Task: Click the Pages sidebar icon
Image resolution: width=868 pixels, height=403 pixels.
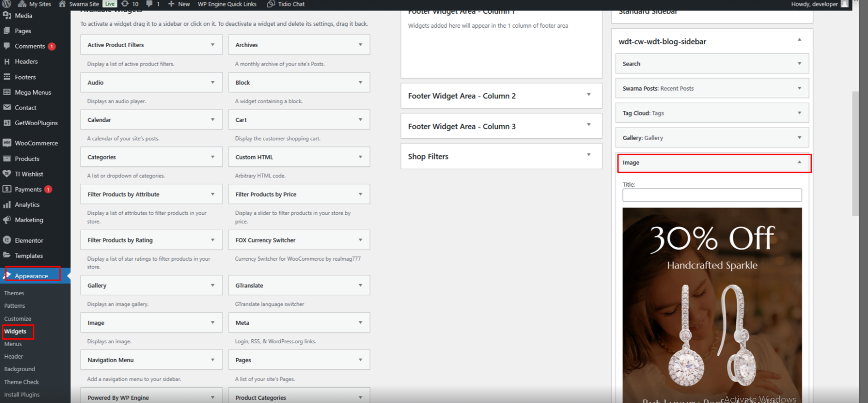Action: point(7,31)
